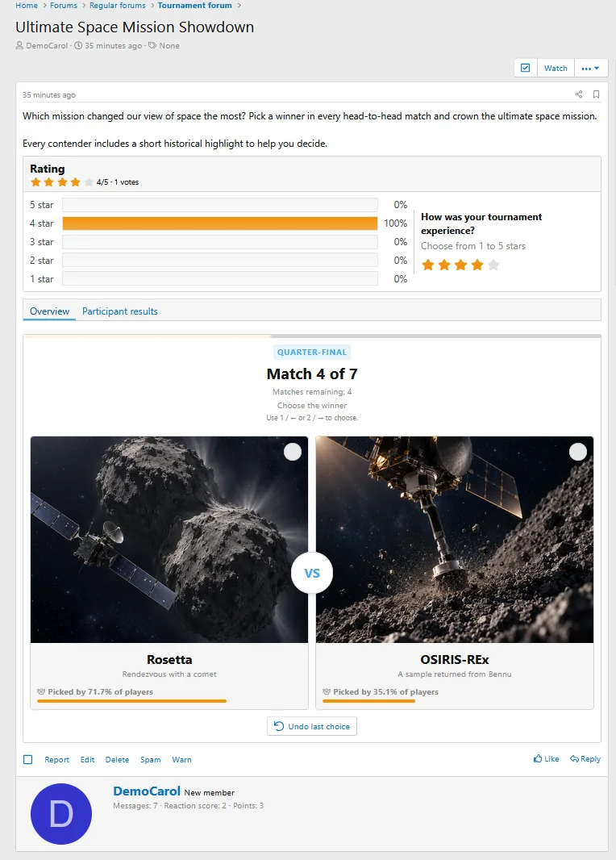Select the Overview tab

pyautogui.click(x=49, y=311)
